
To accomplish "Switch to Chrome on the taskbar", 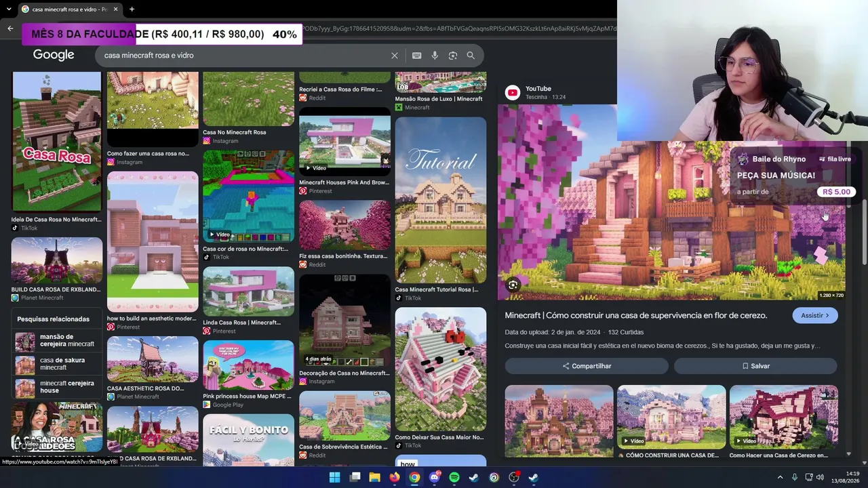I will (x=414, y=478).
